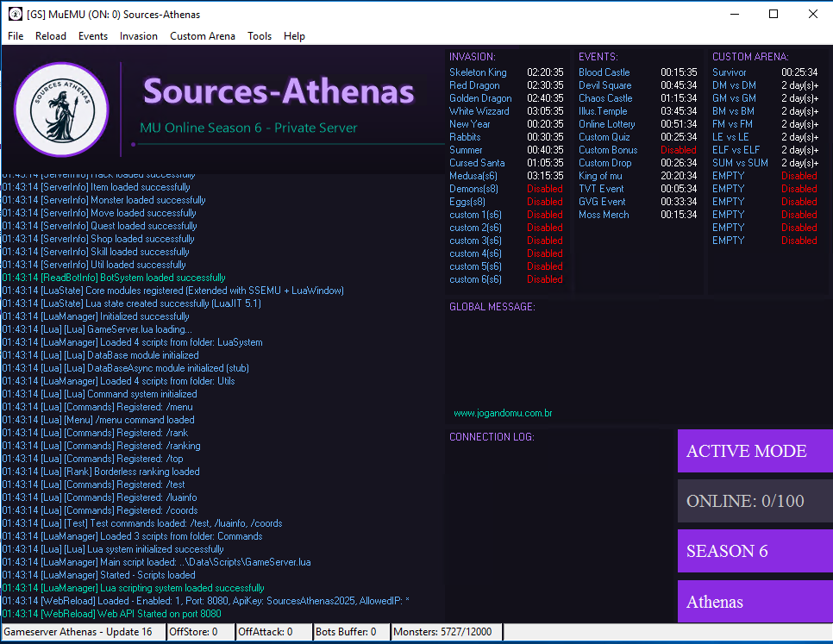Image resolution: width=833 pixels, height=644 pixels.
Task: Open the Events menu
Action: point(94,36)
